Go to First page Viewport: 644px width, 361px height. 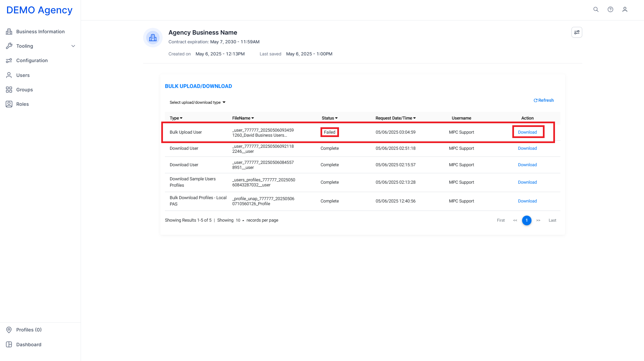pos(501,220)
